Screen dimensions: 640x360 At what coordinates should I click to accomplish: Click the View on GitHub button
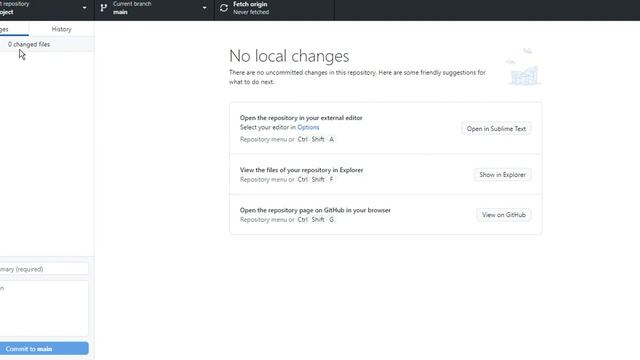pos(504,215)
